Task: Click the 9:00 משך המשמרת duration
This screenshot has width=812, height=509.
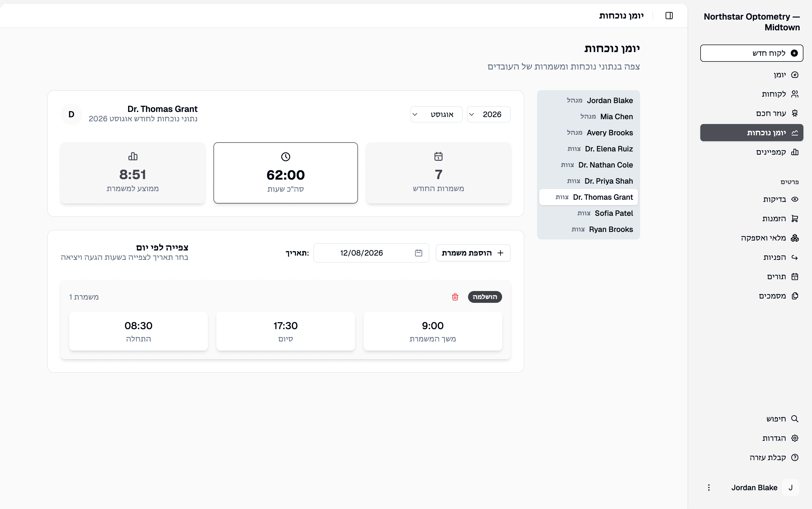Action: click(x=433, y=331)
